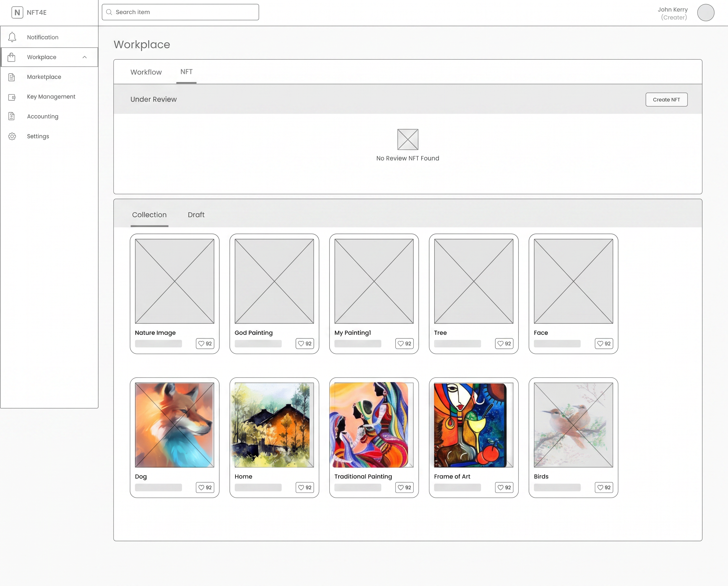The height and width of the screenshot is (586, 728).
Task: Click the Settings gear icon
Action: tap(12, 136)
